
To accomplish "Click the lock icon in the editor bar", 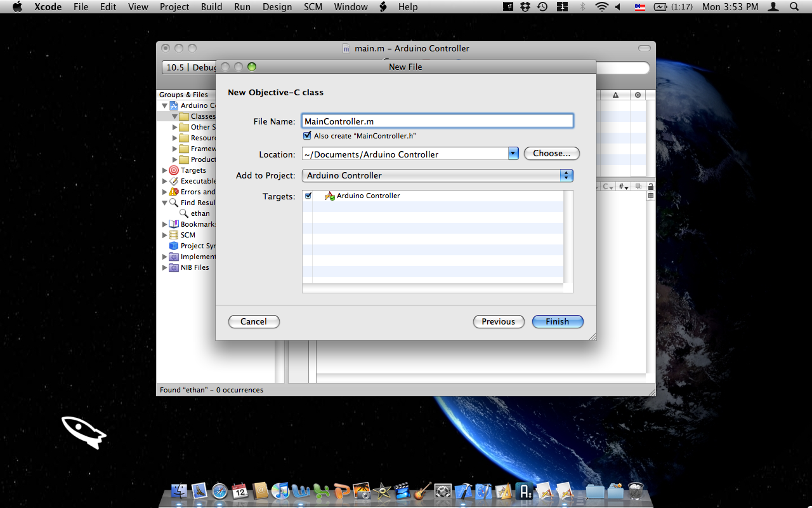I will coord(650,187).
